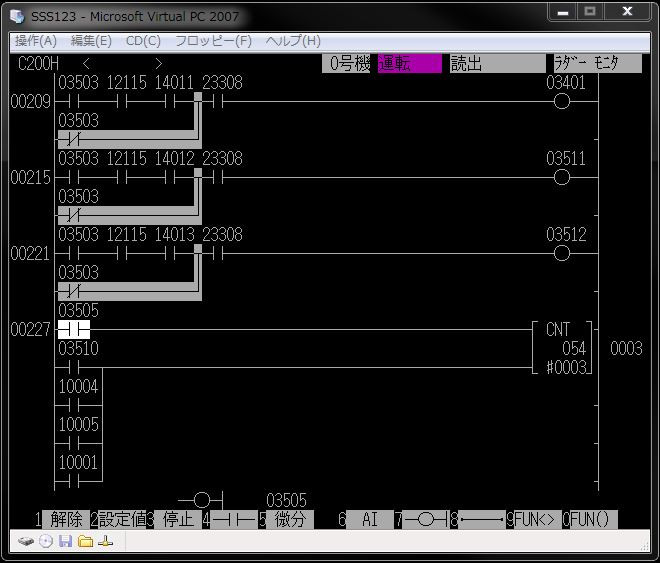660x563 pixels.
Task: Click contact 14012 in rung 00215
Action: click(170, 178)
